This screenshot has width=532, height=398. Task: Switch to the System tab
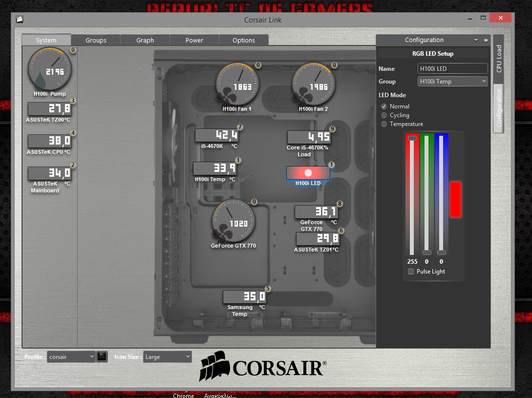point(46,40)
